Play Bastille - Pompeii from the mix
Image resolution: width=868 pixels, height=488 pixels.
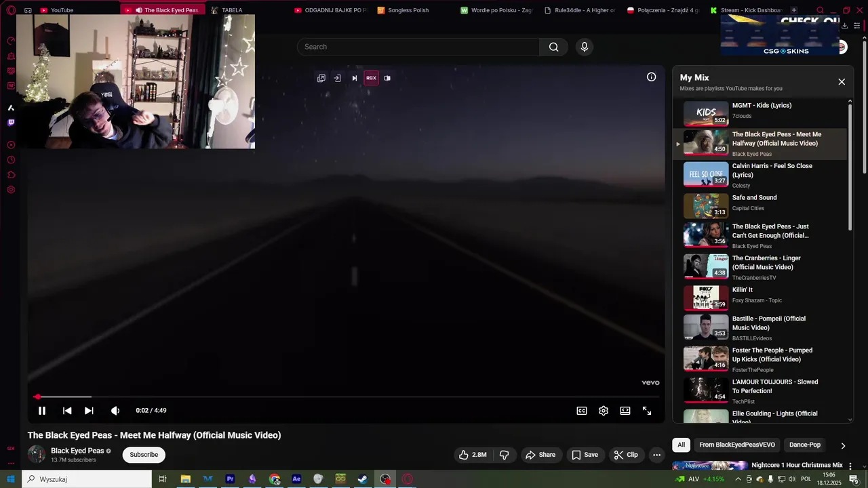pos(759,327)
